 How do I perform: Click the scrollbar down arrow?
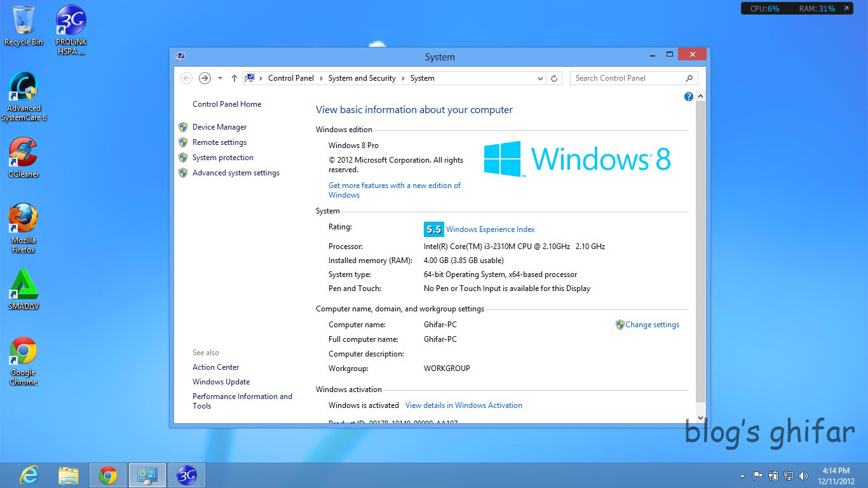coord(701,417)
